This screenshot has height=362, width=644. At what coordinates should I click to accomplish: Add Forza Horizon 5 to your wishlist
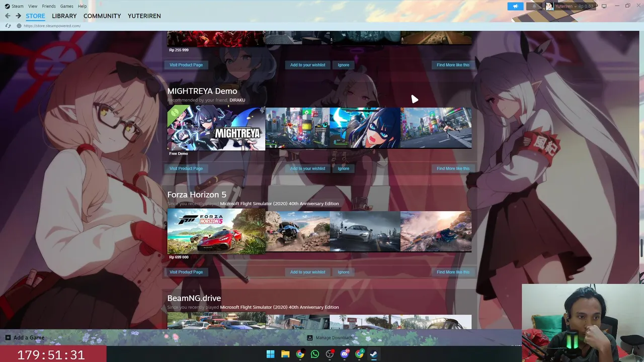pos(307,272)
